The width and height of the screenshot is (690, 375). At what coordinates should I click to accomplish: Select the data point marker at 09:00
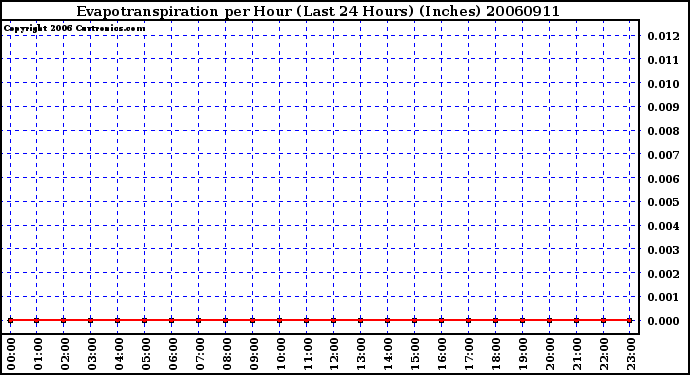click(253, 320)
